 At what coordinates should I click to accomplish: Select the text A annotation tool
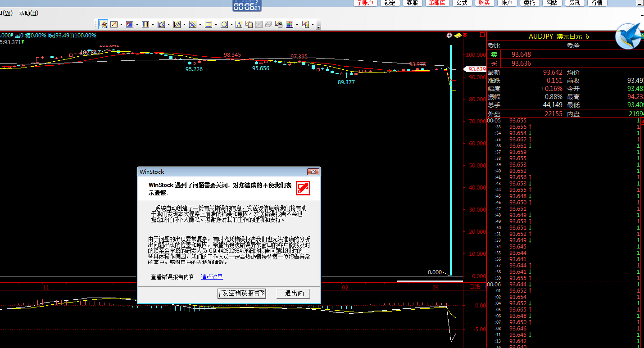239,24
